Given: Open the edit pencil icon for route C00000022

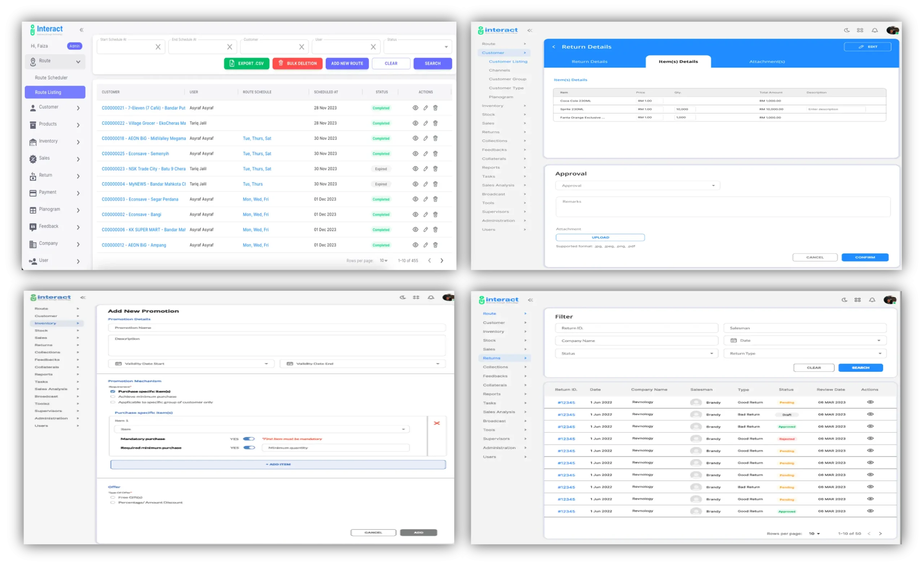Looking at the screenshot, I should click(425, 123).
